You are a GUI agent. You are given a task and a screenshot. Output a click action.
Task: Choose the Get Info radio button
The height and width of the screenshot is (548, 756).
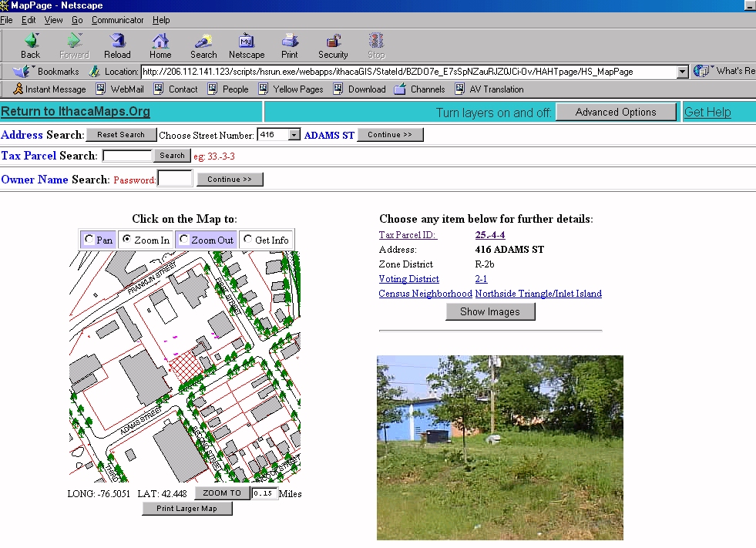click(x=247, y=240)
